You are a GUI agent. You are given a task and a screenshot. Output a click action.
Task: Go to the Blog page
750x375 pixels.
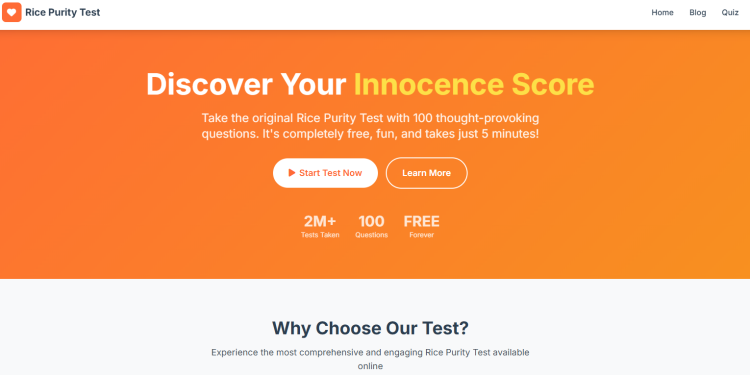coord(697,12)
